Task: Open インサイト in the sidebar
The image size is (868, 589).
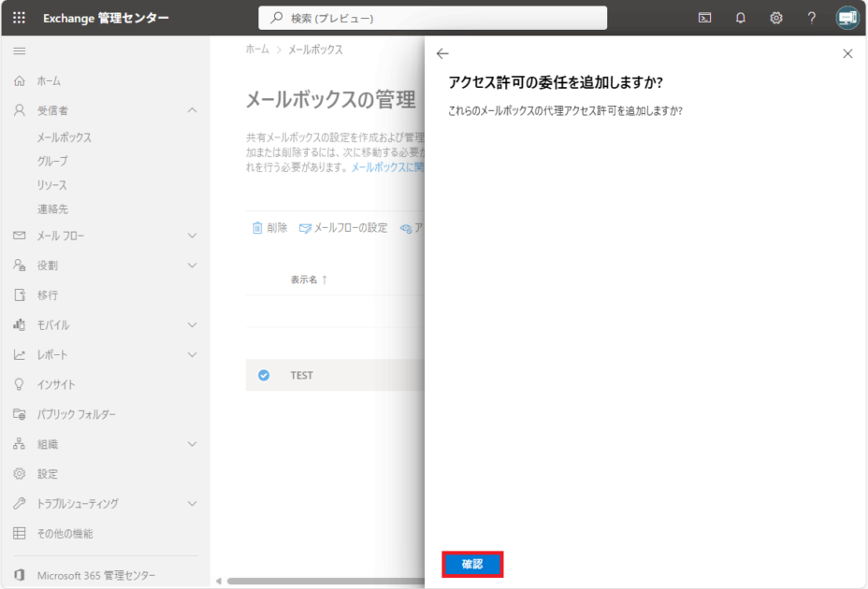Action: coord(56,384)
